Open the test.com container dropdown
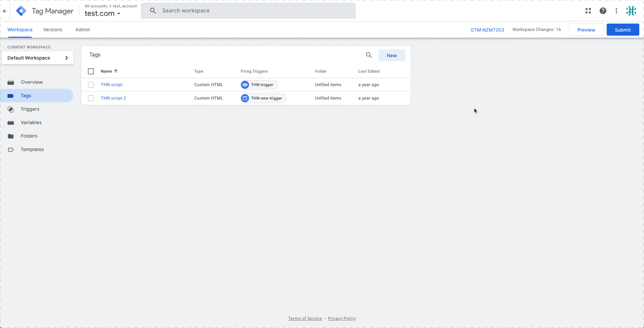Image resolution: width=644 pixels, height=328 pixels. (102, 13)
